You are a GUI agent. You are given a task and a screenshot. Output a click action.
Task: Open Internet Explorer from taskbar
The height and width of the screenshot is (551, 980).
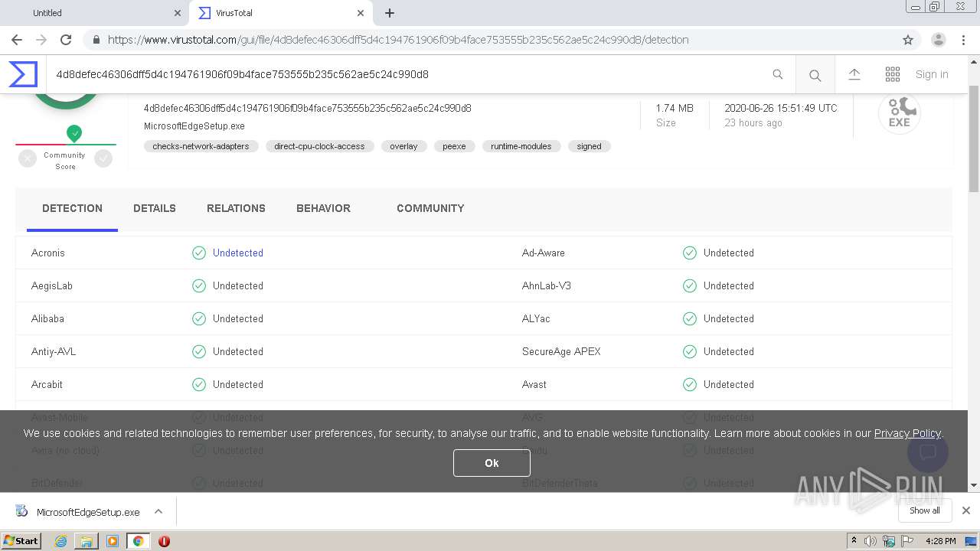60,541
